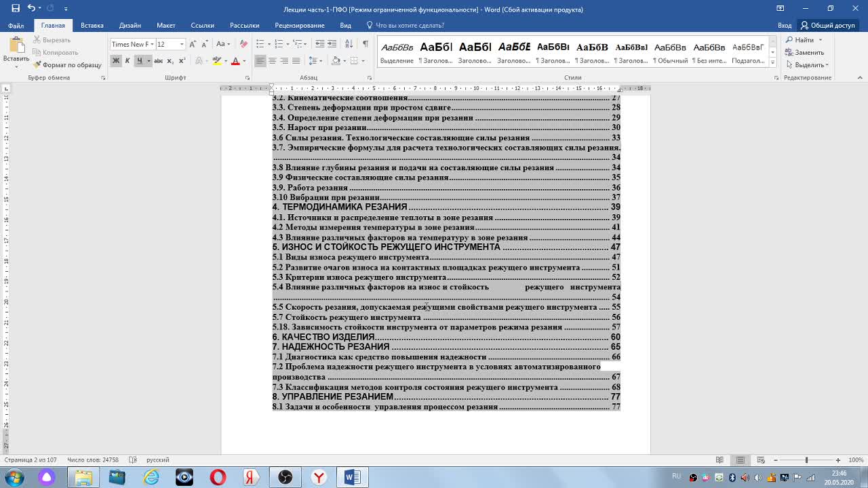Screen dimensions: 868x488
Task: Click text effects icon (A)
Action: [199, 61]
